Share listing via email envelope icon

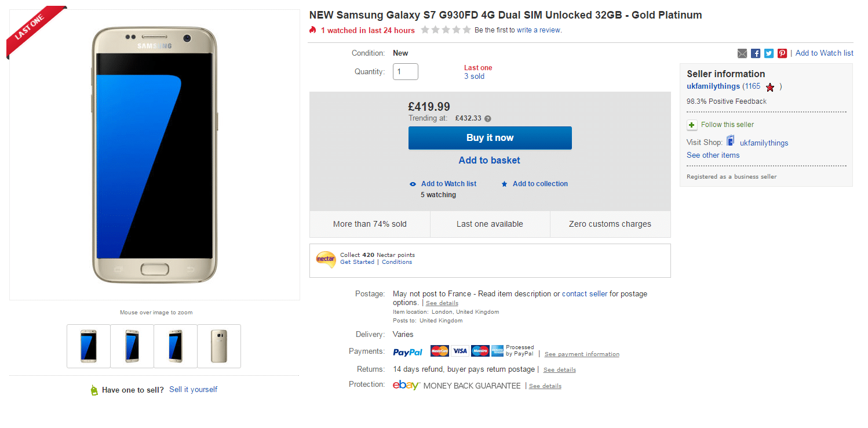(742, 53)
